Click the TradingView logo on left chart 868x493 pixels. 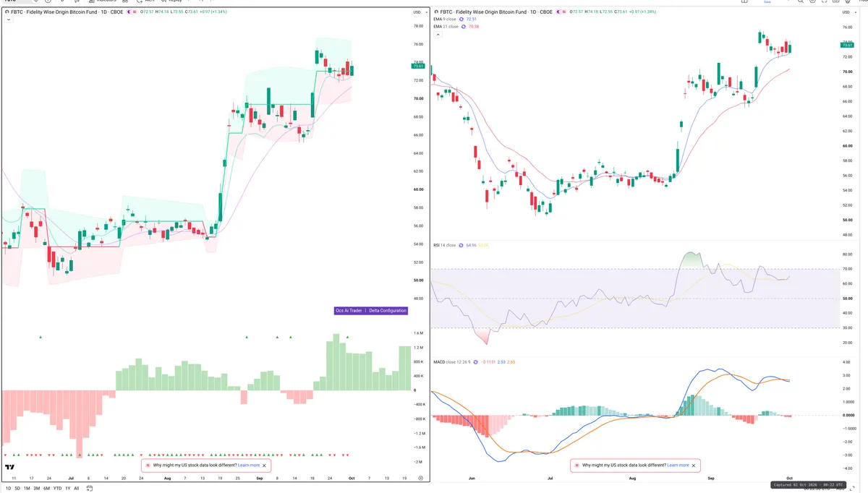(x=11, y=467)
